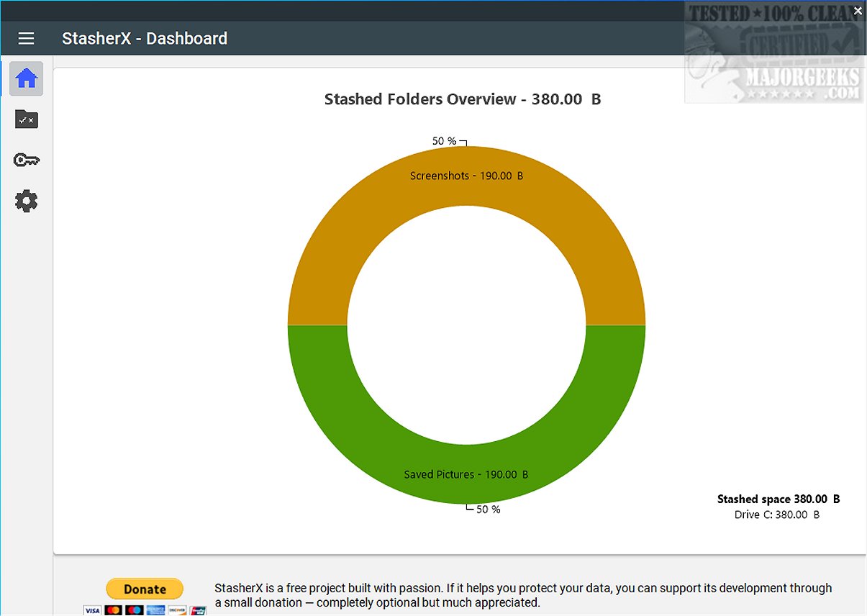The image size is (867, 616).
Task: Open the password key sidebar icon
Action: point(27,160)
